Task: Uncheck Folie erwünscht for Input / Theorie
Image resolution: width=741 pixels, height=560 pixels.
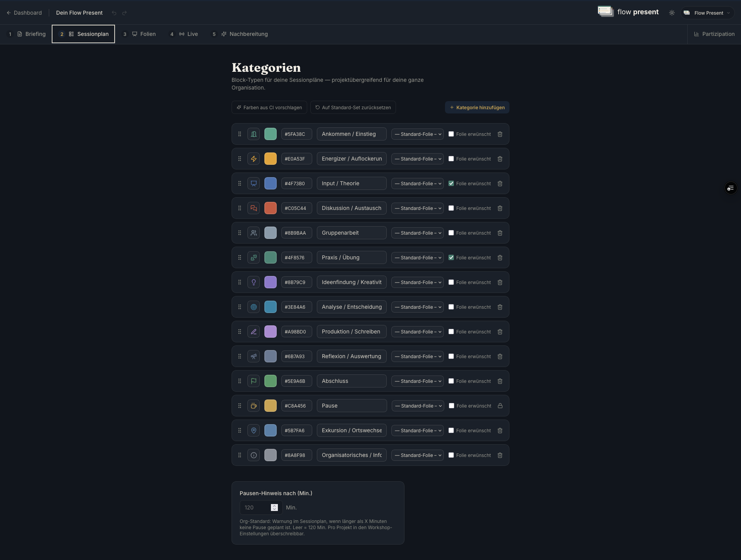Action: pos(451,183)
